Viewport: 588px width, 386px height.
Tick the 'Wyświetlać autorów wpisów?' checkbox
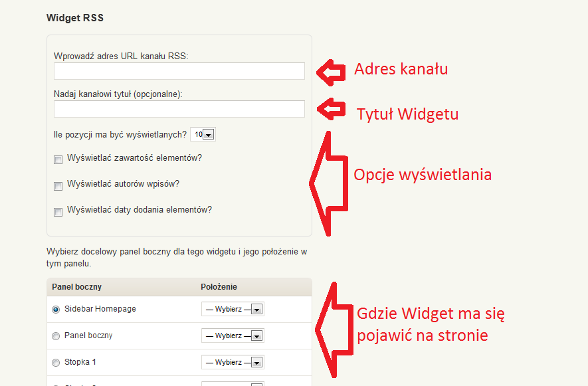(58, 185)
